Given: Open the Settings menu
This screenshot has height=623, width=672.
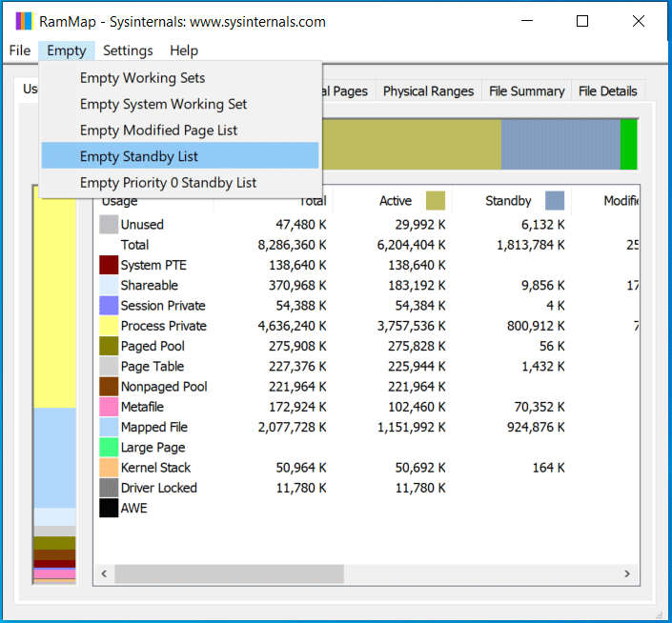Looking at the screenshot, I should point(128,50).
